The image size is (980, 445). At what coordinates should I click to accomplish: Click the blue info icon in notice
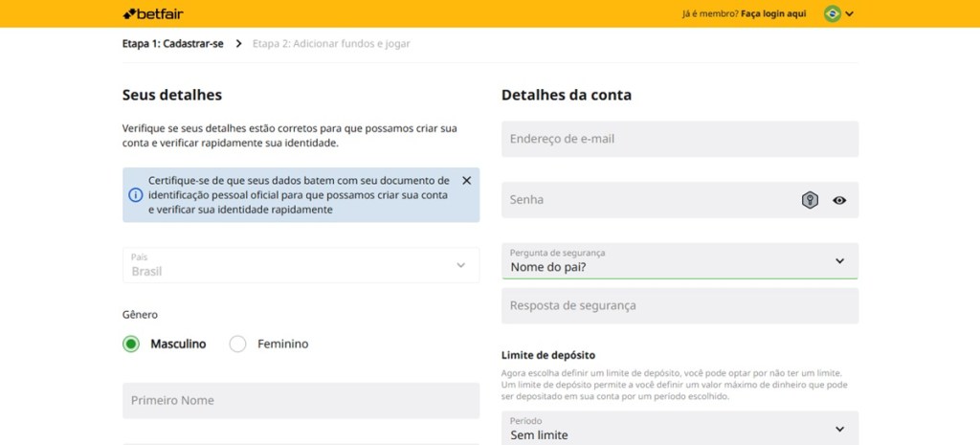pos(136,195)
